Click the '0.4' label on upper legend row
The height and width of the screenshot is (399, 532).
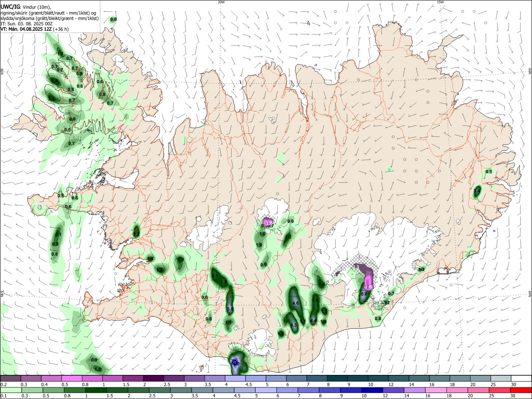coord(44,385)
